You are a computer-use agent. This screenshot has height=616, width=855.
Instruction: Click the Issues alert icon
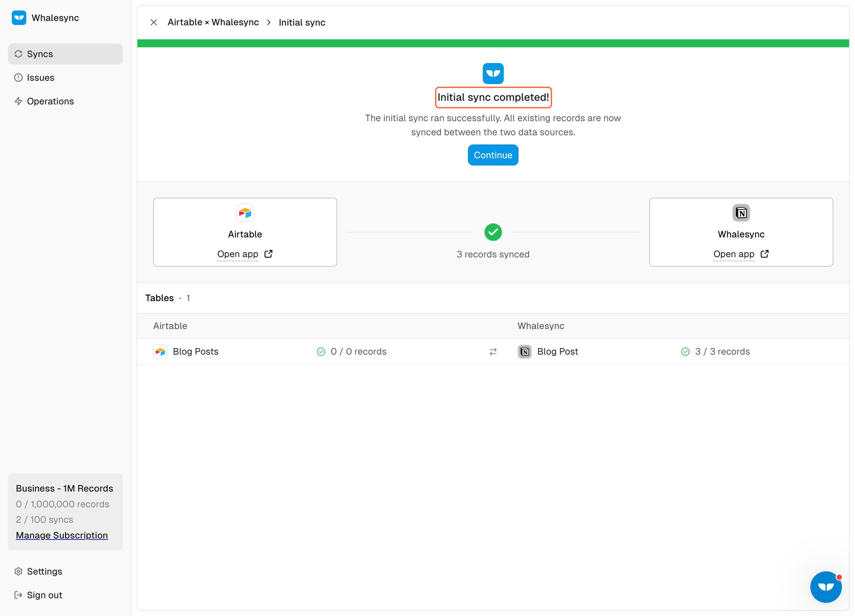[18, 77]
